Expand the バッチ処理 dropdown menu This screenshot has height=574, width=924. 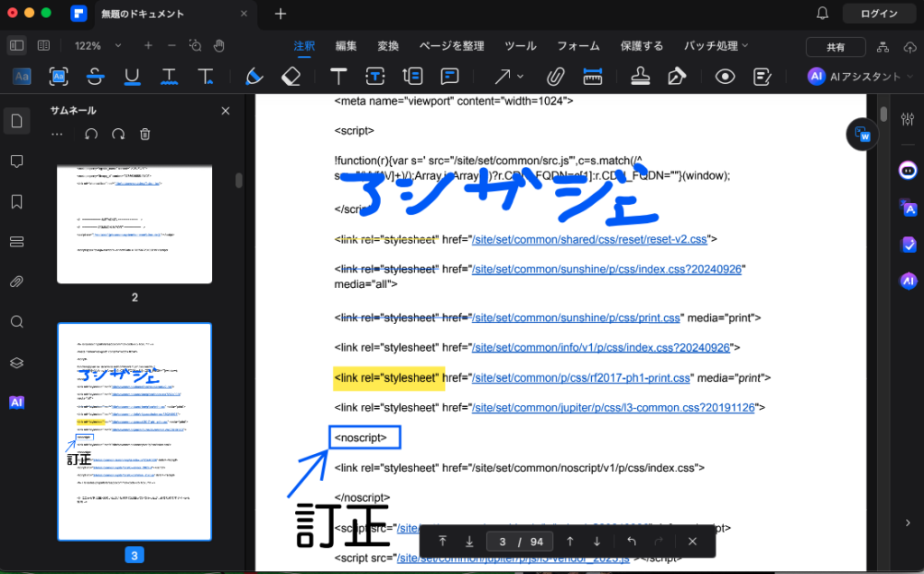pos(716,46)
